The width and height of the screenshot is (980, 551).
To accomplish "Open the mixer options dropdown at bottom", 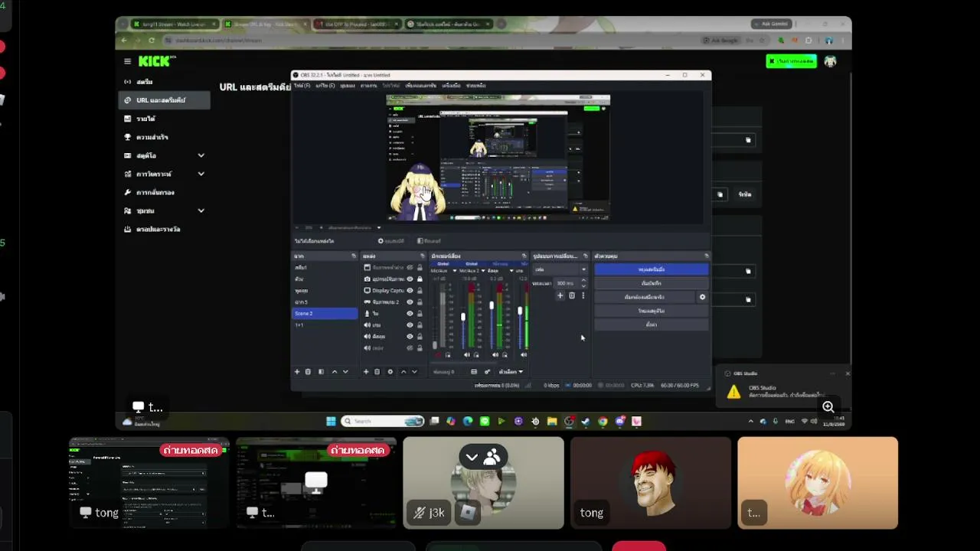I will [x=511, y=372].
